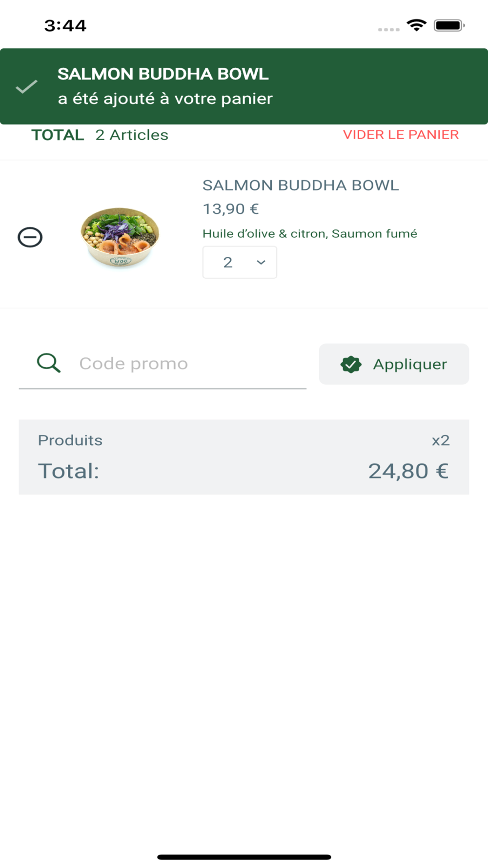The image size is (488, 868).
Task: Tap the 13,90 € item price
Action: coord(230,209)
